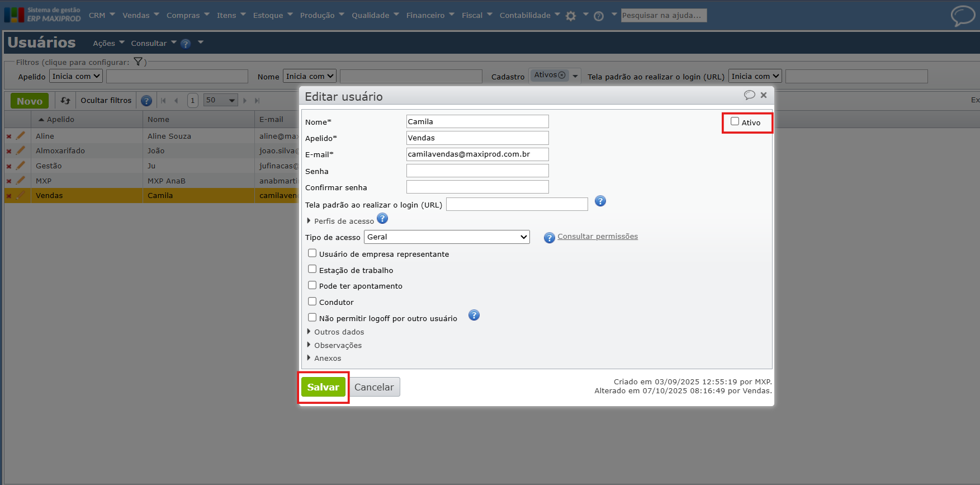The image size is (980, 485).
Task: Go to previous page of list
Action: click(x=176, y=101)
